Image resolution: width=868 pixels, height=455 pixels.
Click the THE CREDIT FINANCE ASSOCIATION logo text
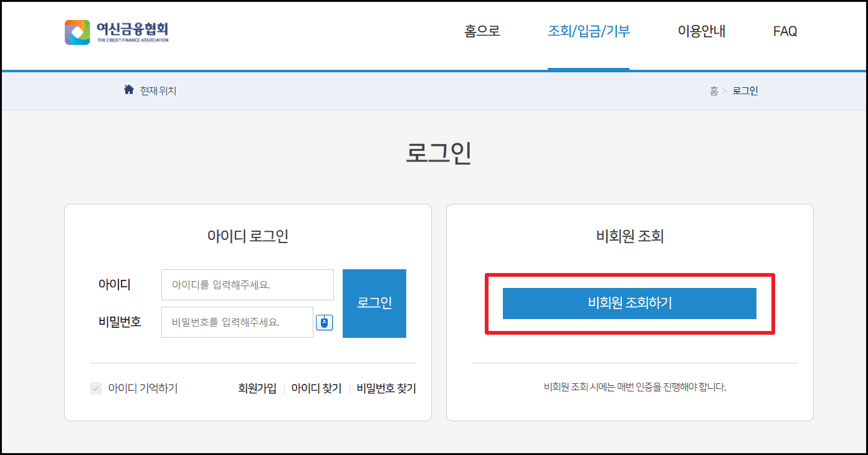click(x=132, y=39)
